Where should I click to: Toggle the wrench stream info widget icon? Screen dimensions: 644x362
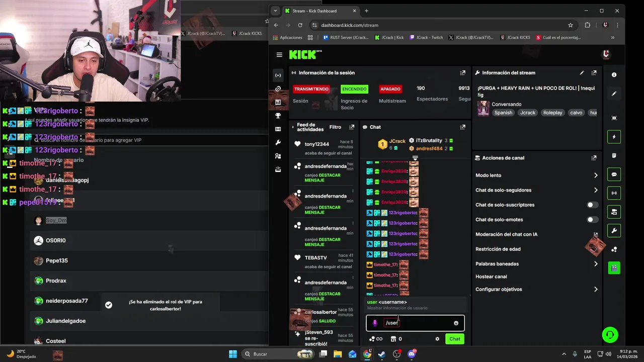point(614,231)
